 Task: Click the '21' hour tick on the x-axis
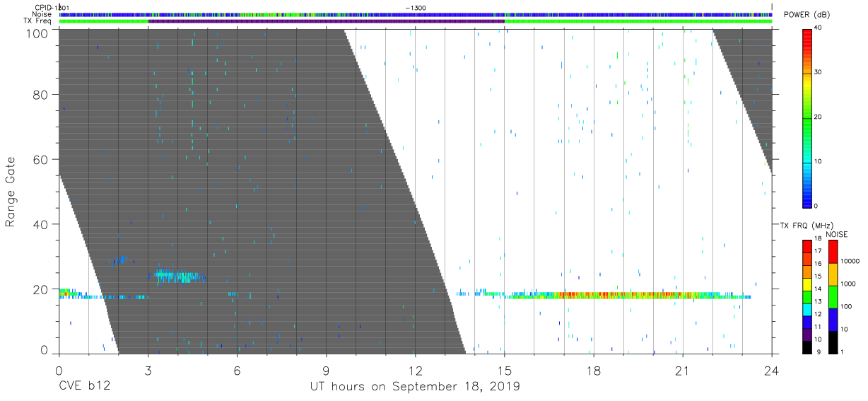(683, 371)
